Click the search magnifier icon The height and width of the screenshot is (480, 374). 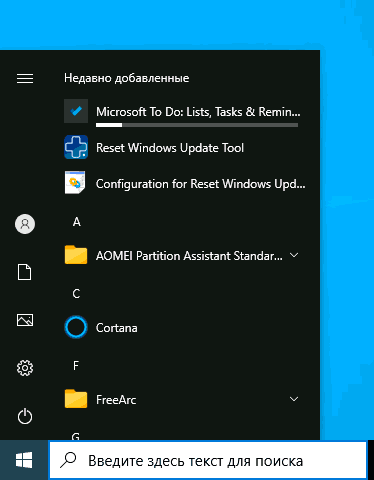coord(68,460)
